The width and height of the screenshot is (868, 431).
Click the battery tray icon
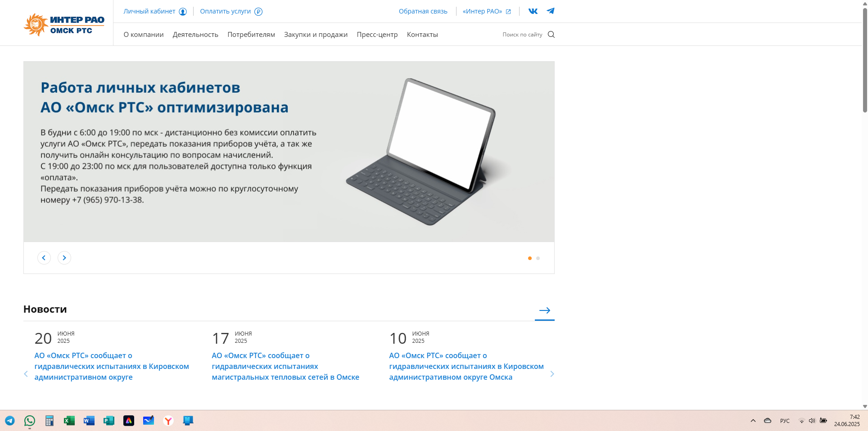pyautogui.click(x=823, y=421)
